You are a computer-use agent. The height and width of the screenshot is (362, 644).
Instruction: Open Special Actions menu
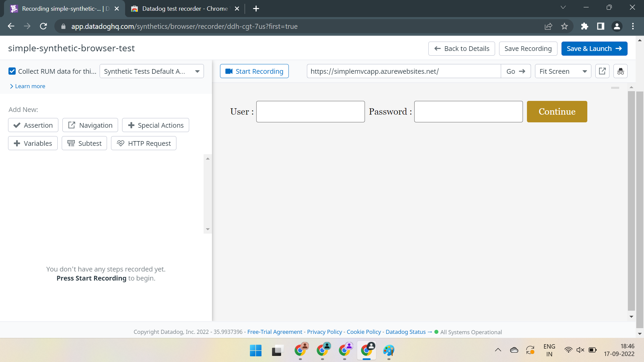(x=156, y=125)
